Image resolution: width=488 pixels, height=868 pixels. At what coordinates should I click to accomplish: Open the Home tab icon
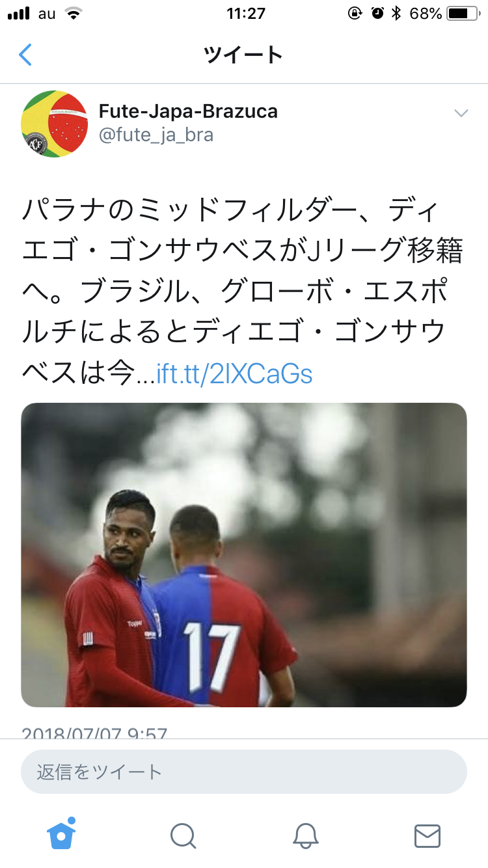[x=61, y=833]
